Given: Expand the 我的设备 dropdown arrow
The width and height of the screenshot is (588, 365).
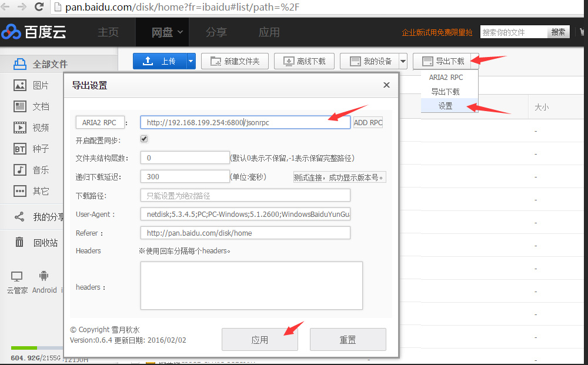Looking at the screenshot, I should [403, 61].
